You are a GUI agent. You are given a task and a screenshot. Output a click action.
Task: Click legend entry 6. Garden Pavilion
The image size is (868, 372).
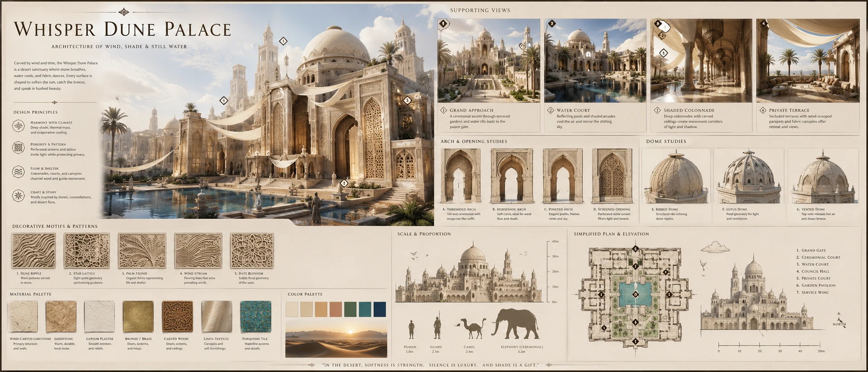coord(816,285)
